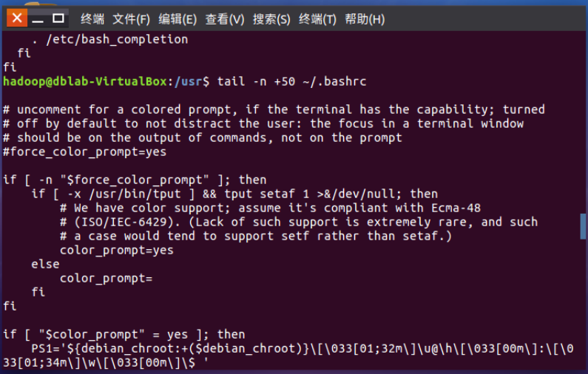
Task: Click the /usr/bin/tput path text
Action: click(135, 194)
